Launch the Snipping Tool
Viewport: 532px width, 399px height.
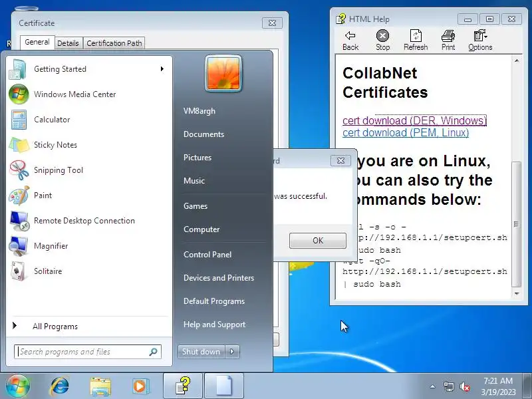89,170
